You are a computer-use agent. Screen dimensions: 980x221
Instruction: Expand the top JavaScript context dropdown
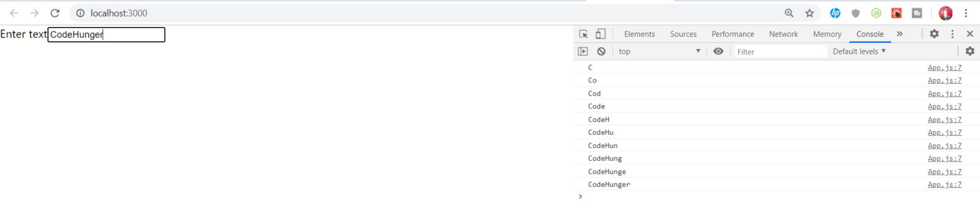click(659, 51)
